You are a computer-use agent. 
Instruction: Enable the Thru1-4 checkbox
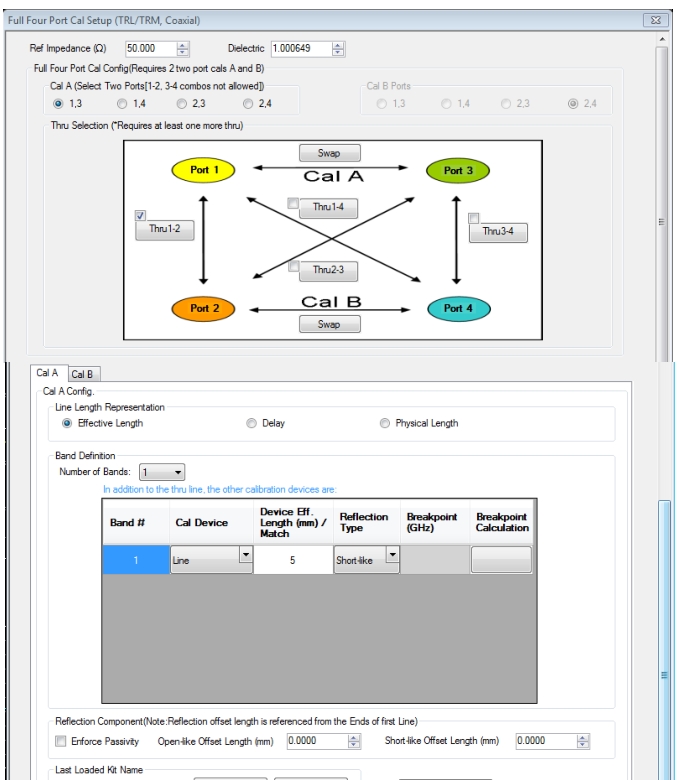pos(293,203)
